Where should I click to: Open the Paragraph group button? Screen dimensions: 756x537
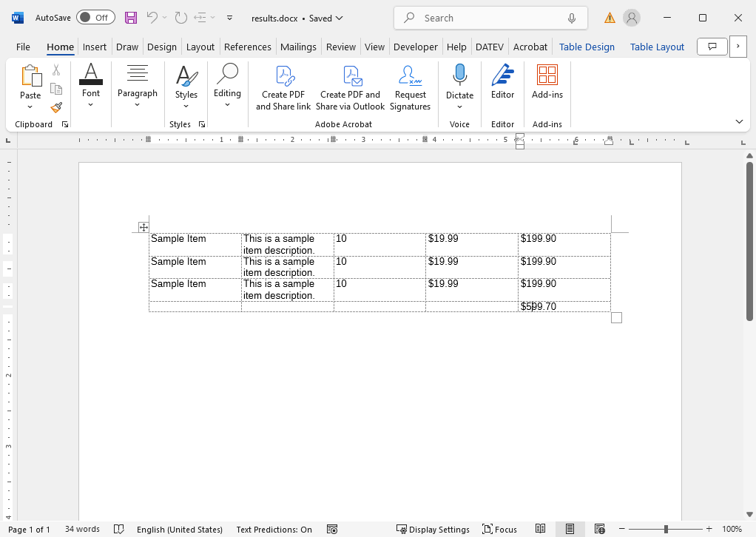click(138, 85)
